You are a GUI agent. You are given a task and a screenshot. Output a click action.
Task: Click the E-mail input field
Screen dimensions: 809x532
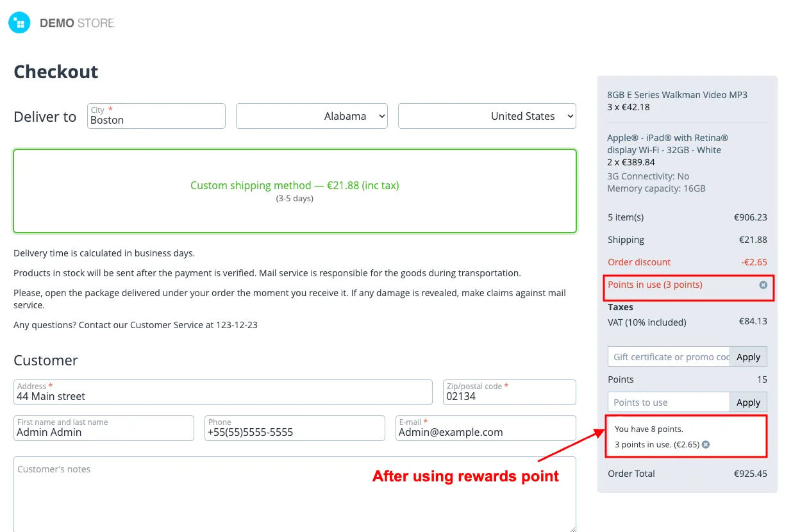[x=486, y=428]
